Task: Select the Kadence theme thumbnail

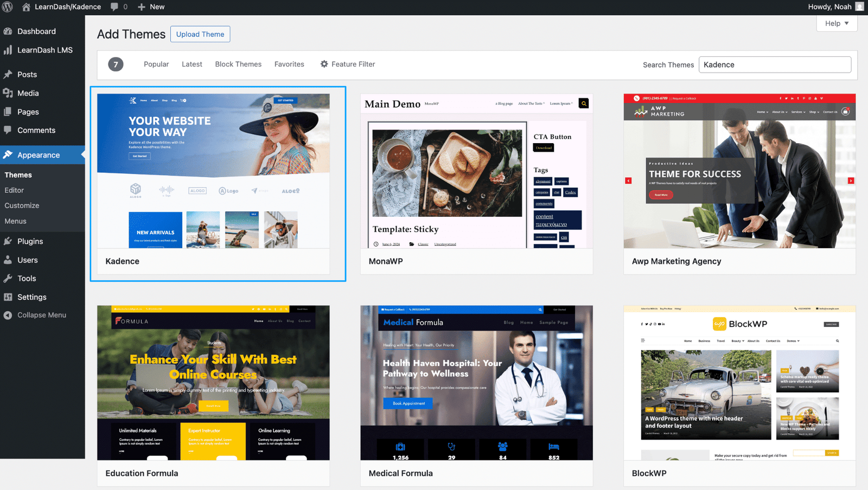Action: [x=213, y=171]
